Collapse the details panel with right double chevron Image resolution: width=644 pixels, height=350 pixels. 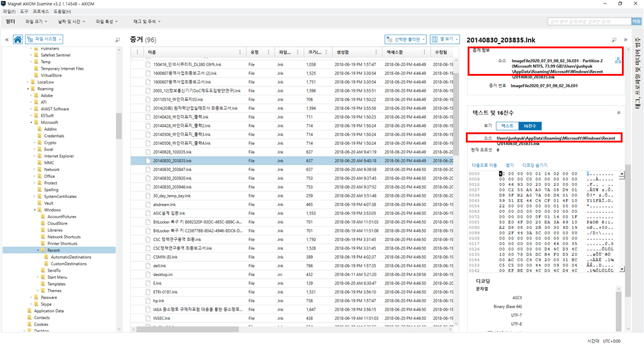626,39
